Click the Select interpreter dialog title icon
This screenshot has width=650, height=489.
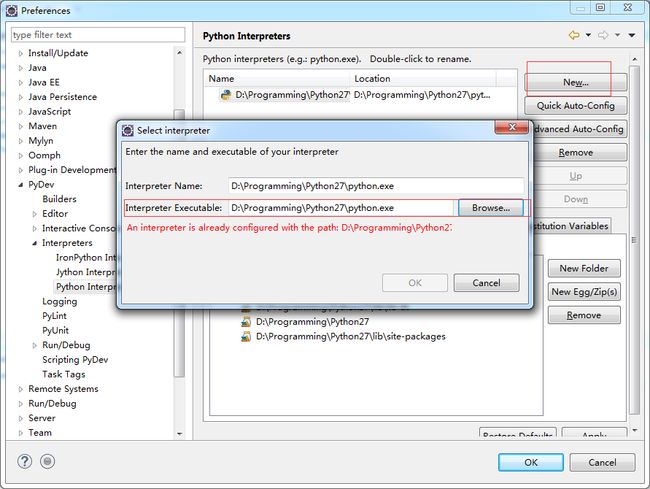pos(128,131)
